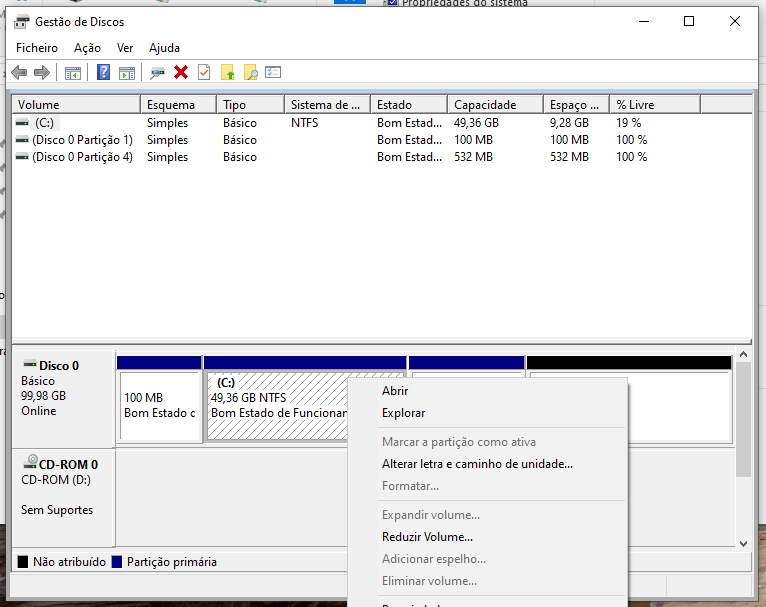
Task: Select Reduzir Volume... in context menu
Action: pos(427,537)
